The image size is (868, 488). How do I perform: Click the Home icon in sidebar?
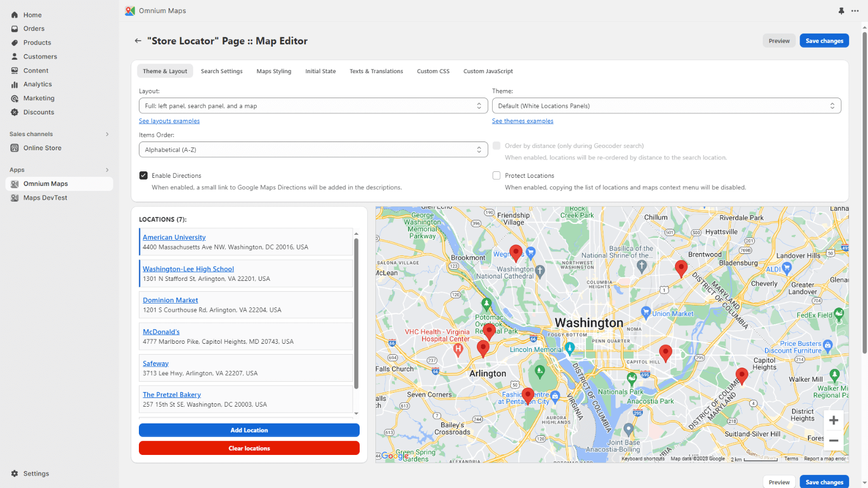[x=15, y=15]
